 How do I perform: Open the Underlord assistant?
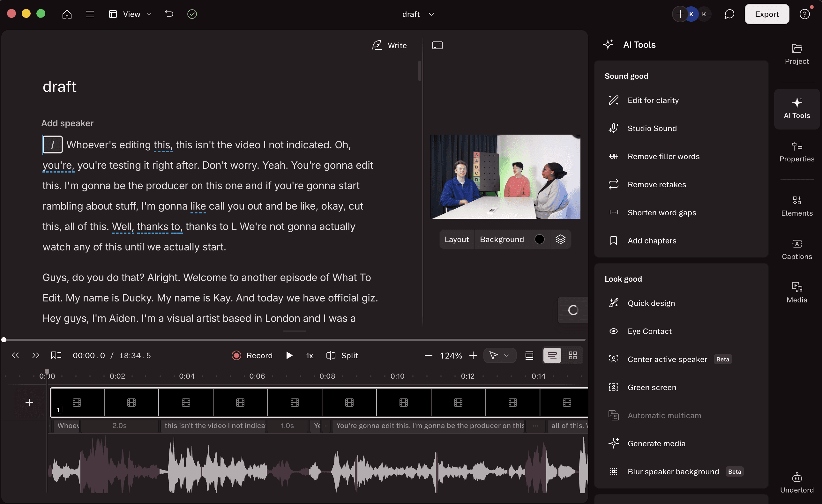[x=797, y=481]
